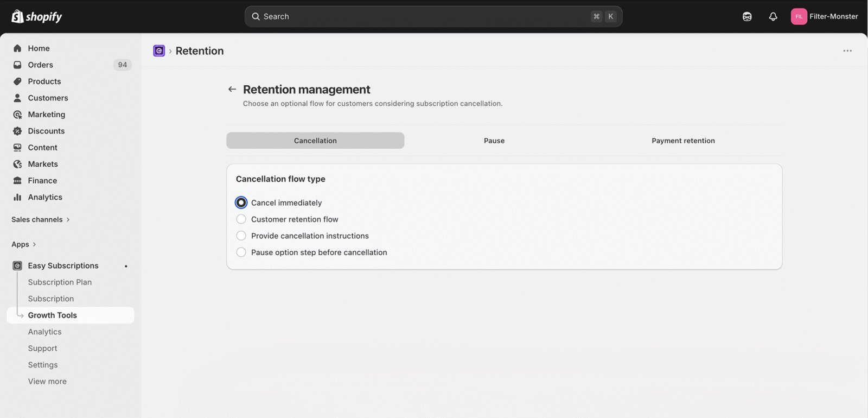Open the notifications bell
This screenshot has width=868, height=418.
pos(773,16)
